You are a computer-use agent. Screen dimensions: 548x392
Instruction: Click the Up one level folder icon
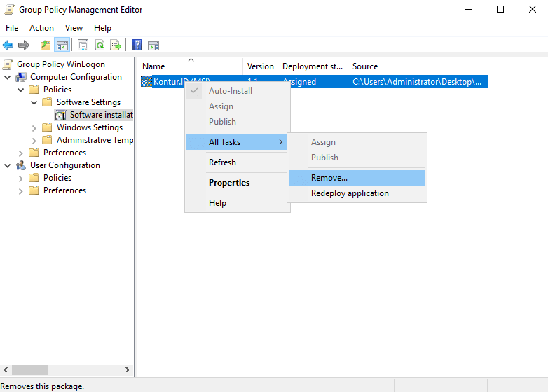point(46,45)
